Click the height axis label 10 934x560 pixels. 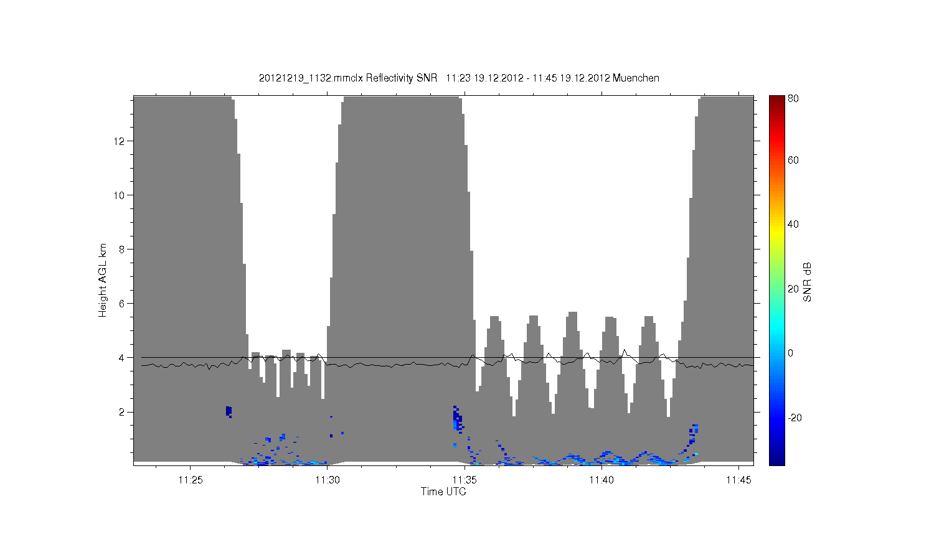(x=121, y=195)
